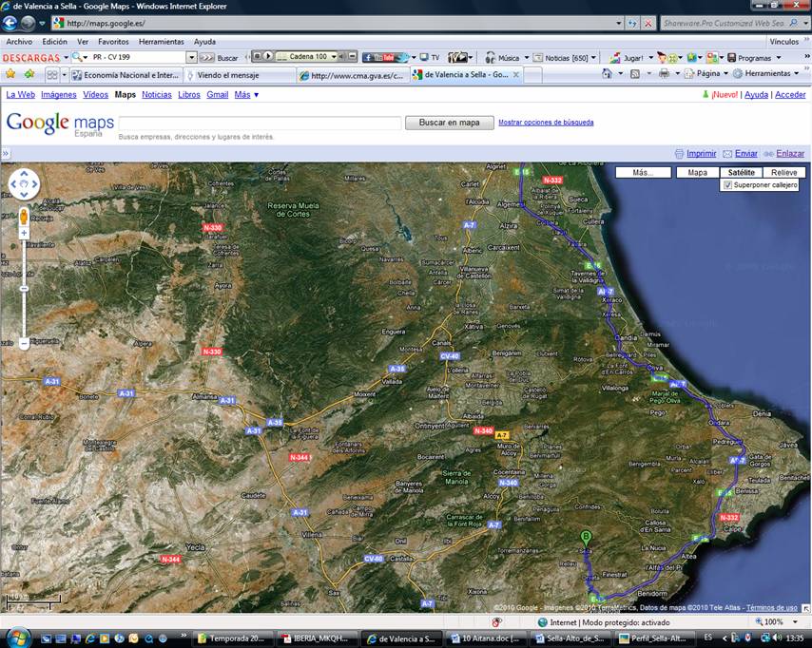Click the Buscar en mapa button
The height and width of the screenshot is (648, 812).
[x=449, y=123]
